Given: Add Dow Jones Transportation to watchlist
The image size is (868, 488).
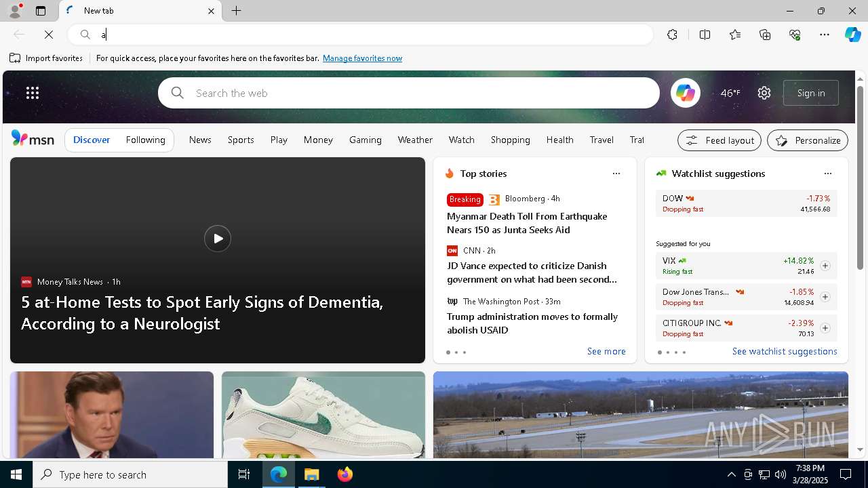Looking at the screenshot, I should point(825,297).
